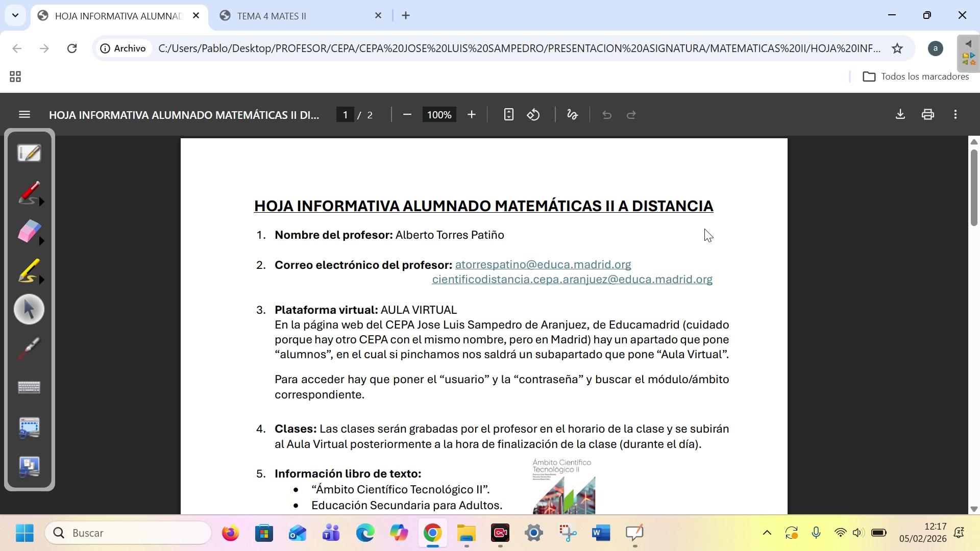Toggle the PDF sidebar menu
The image size is (980, 551).
[x=24, y=115]
